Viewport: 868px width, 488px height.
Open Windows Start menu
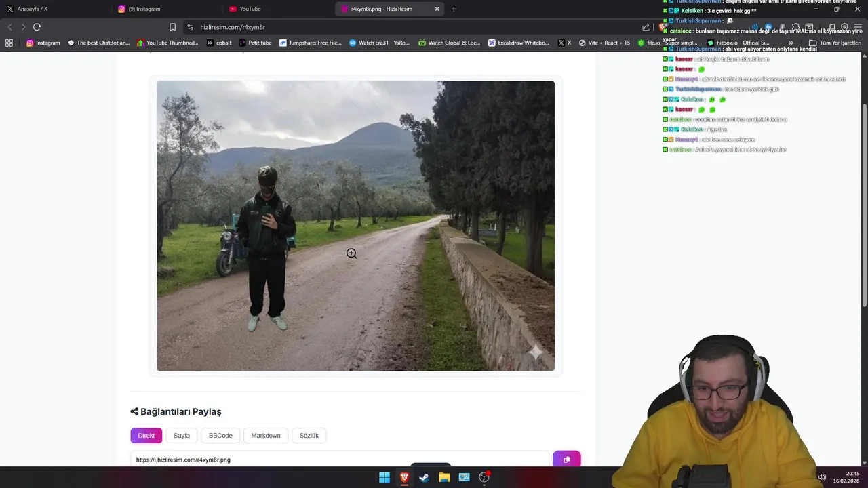point(384,477)
